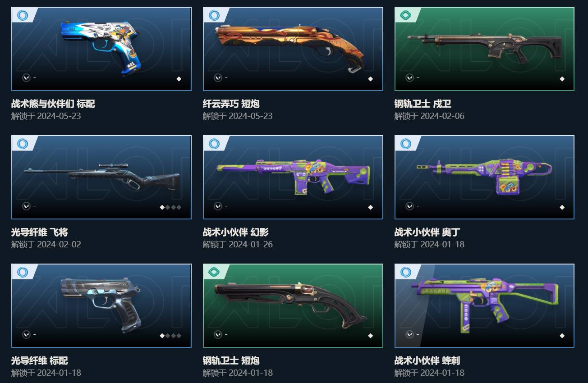Open the 战术小伙伴 奥丁 machine gun card
This screenshot has height=383, width=588.
click(x=485, y=177)
